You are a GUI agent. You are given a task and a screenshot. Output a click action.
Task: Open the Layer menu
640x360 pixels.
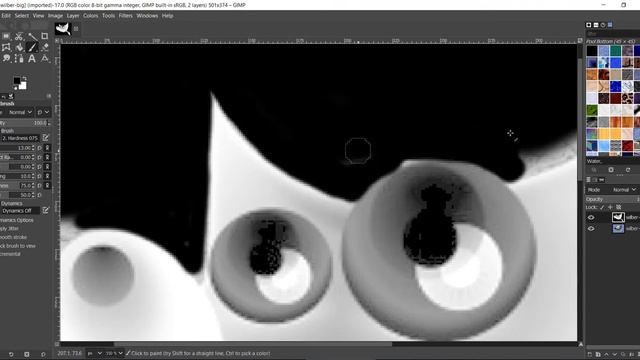[73, 16]
